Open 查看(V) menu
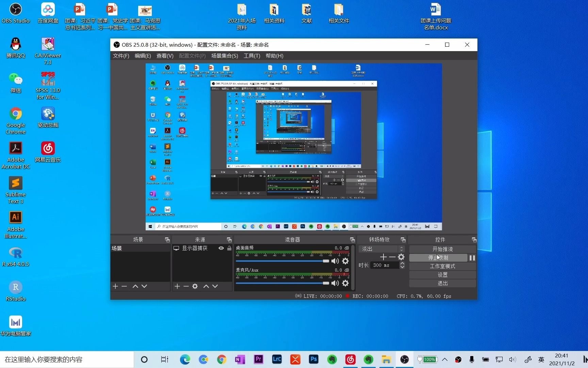 click(165, 56)
